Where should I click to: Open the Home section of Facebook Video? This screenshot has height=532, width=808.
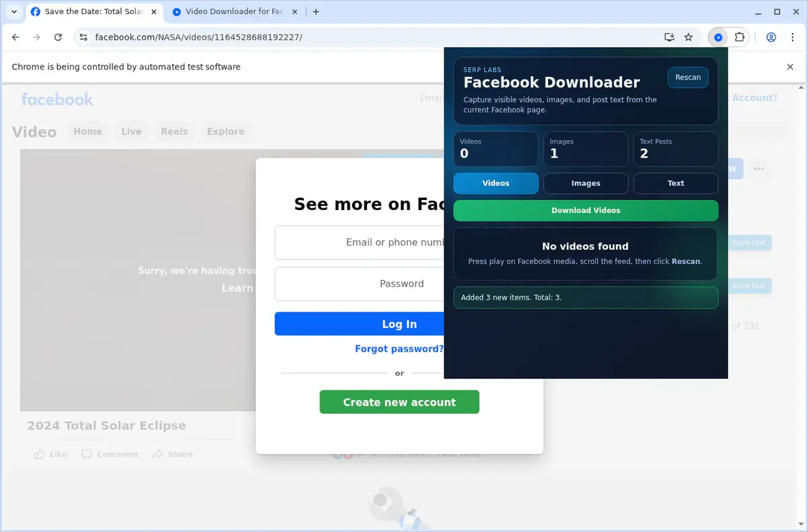click(x=88, y=131)
